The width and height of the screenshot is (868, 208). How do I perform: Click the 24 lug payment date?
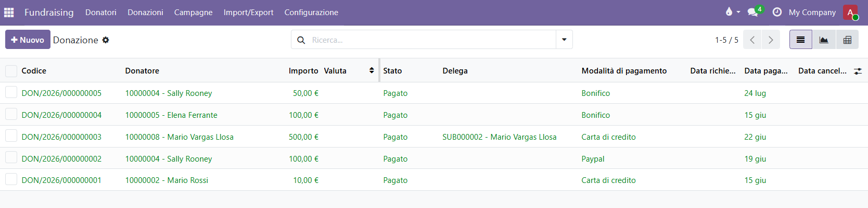coord(755,93)
